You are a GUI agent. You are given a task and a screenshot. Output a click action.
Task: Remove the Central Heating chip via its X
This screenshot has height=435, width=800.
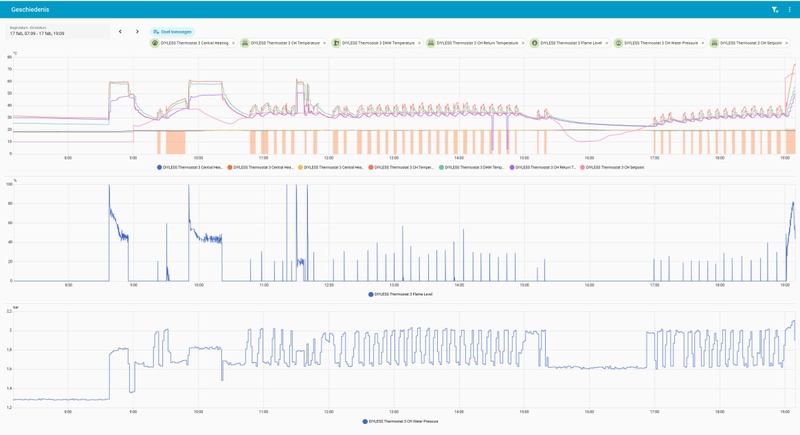click(x=233, y=43)
